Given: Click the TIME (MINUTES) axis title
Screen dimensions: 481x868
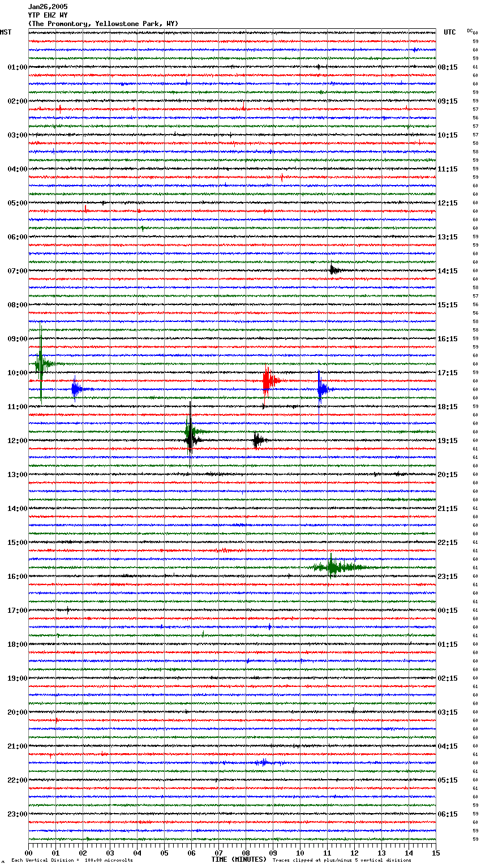Looking at the screenshot, I should coord(239,860).
